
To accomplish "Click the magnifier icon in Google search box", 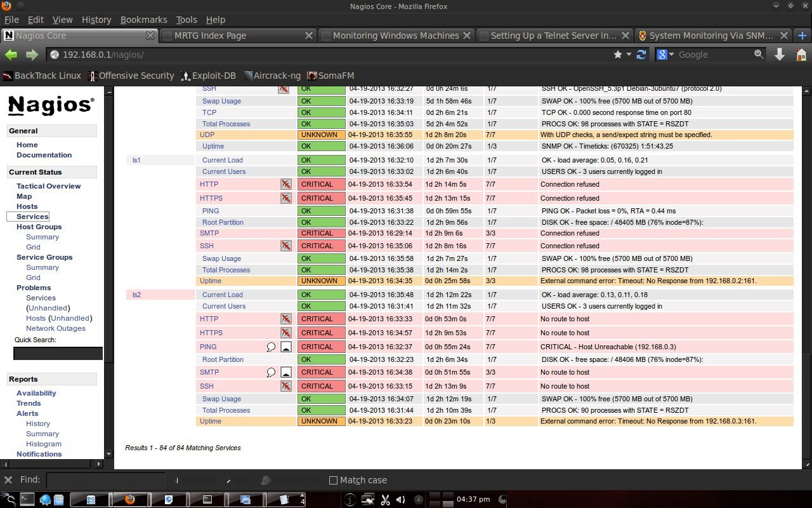I will coord(759,55).
